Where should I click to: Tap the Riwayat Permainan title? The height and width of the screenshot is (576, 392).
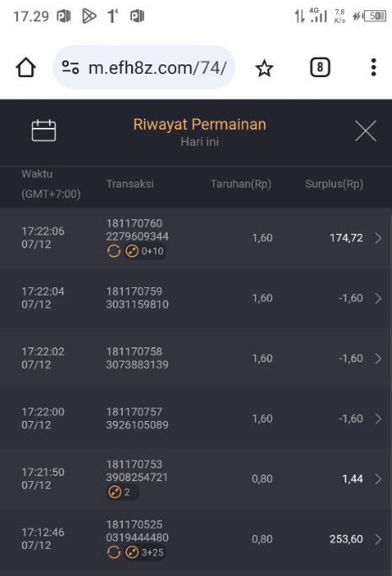[x=200, y=125]
